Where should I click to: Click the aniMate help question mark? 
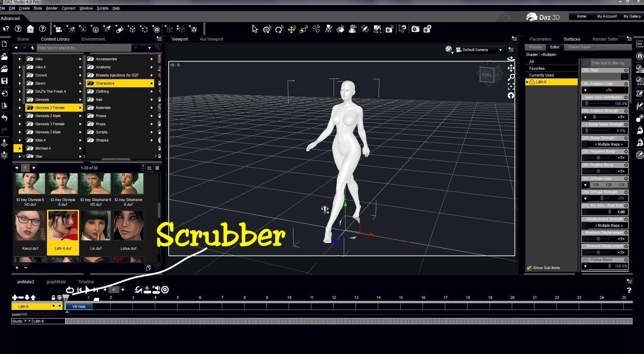coord(629,290)
